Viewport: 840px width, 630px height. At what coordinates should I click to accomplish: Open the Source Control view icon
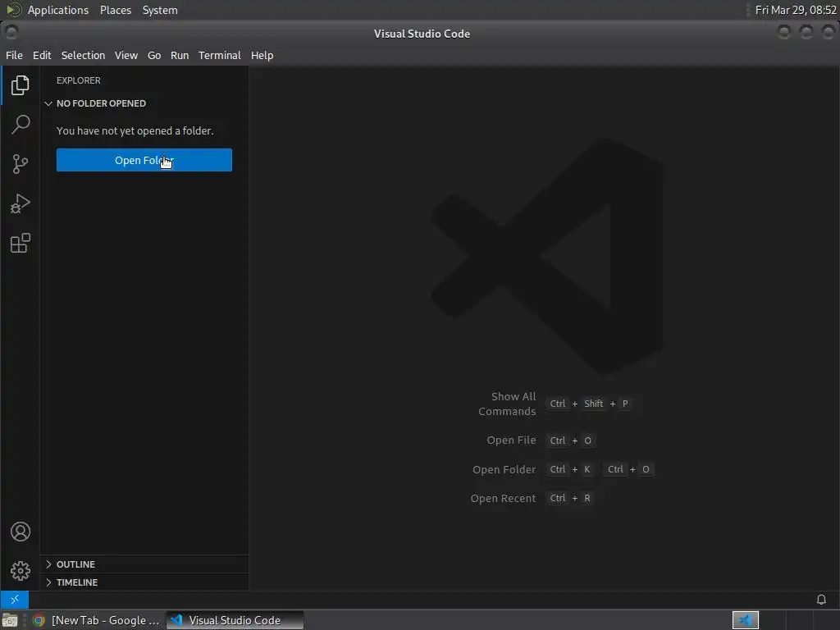pos(21,164)
